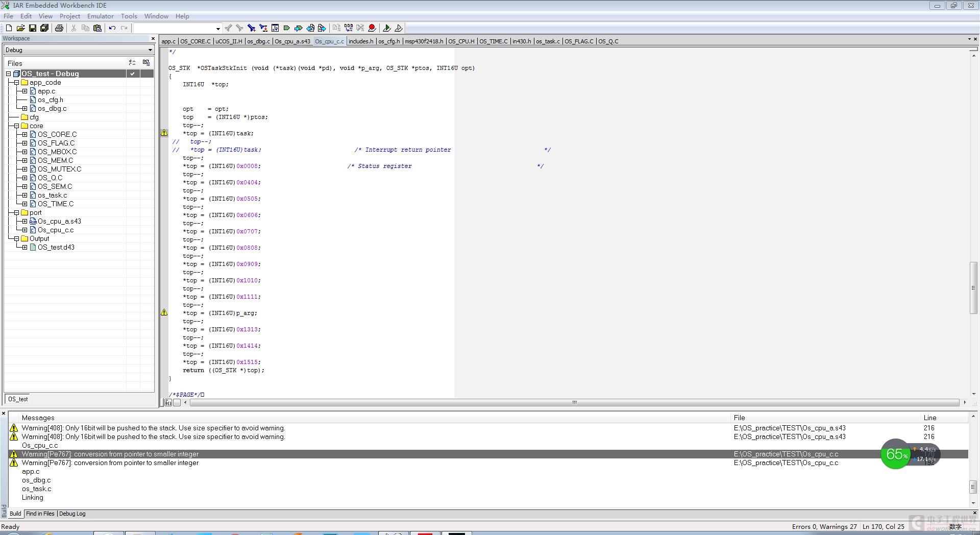Click the Navigate Forward icon
The width and height of the screenshot is (980, 535).
(x=322, y=28)
